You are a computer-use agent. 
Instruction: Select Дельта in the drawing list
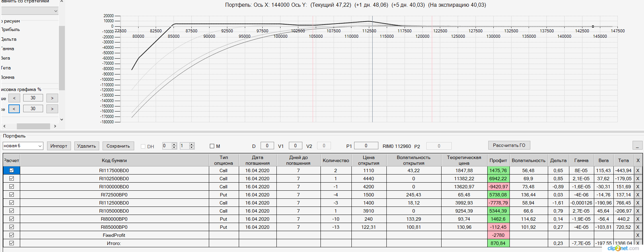pyautogui.click(x=9, y=39)
